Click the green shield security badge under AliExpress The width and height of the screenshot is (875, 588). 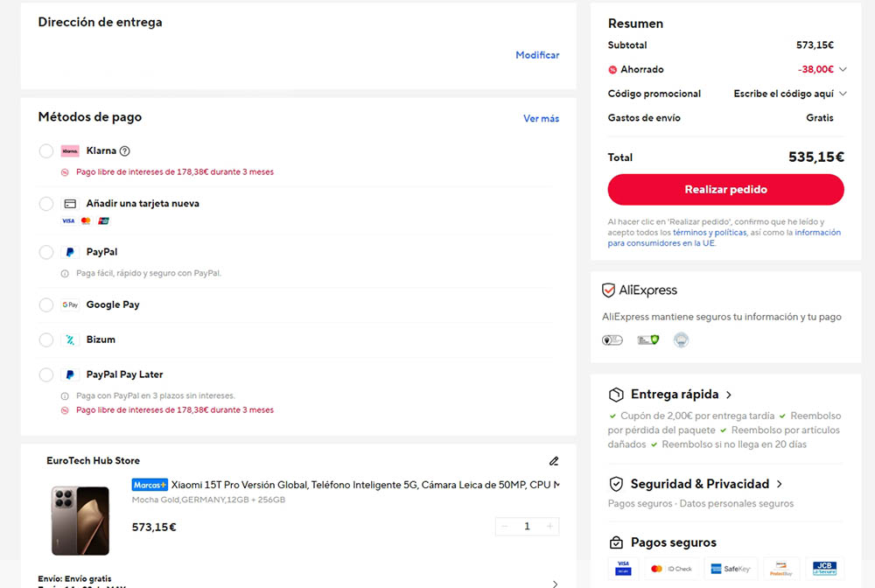[x=647, y=339]
